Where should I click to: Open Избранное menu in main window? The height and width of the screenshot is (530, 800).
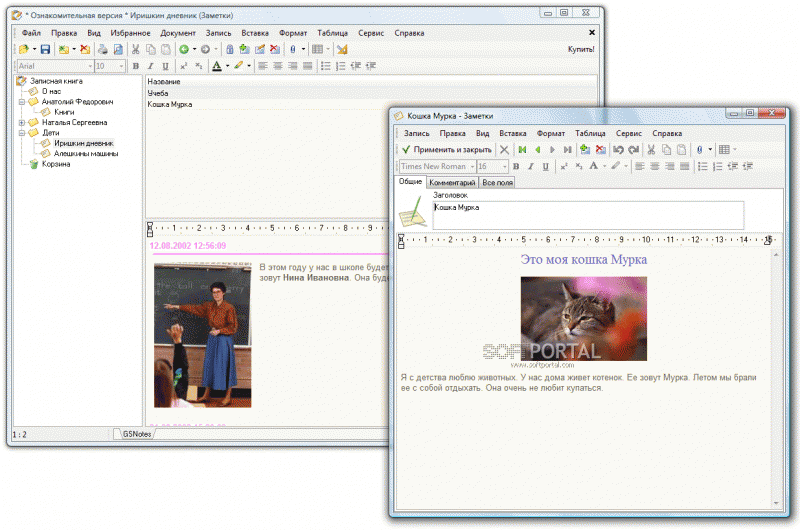131,33
